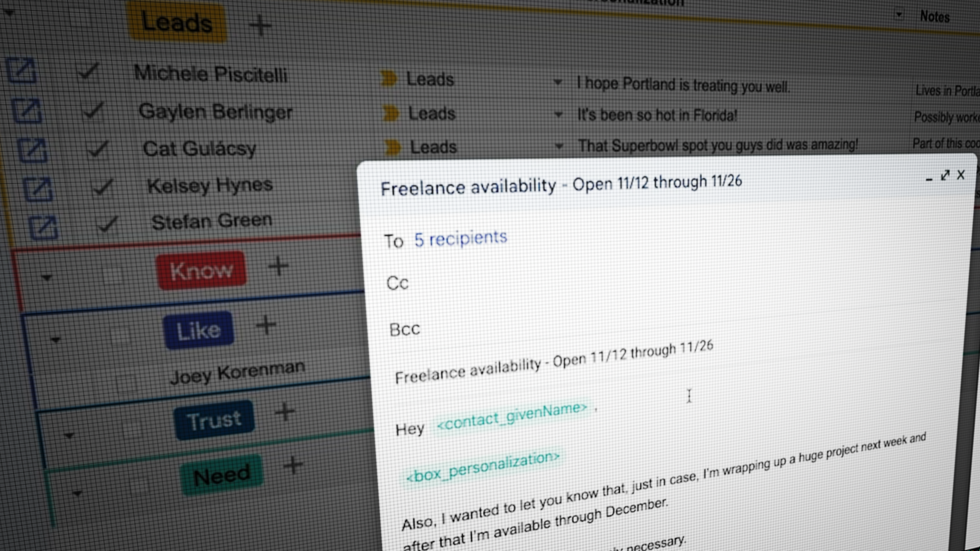Collapse the Like stage section arrow
Image resolution: width=980 pixels, height=551 pixels.
tap(55, 339)
